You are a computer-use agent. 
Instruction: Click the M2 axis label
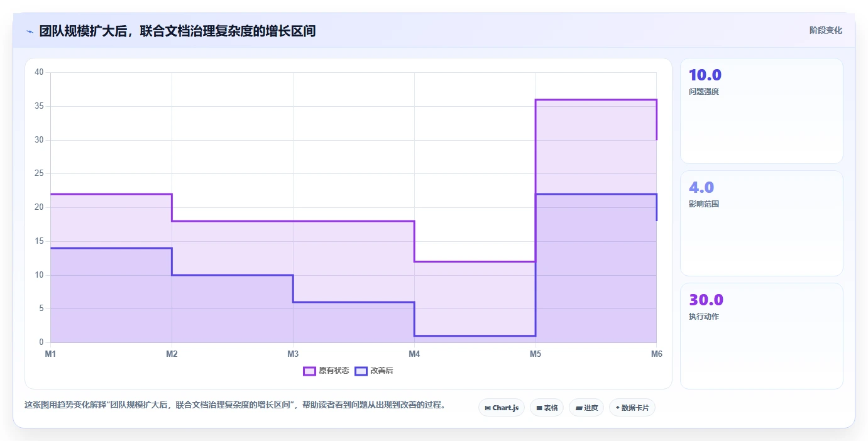172,354
